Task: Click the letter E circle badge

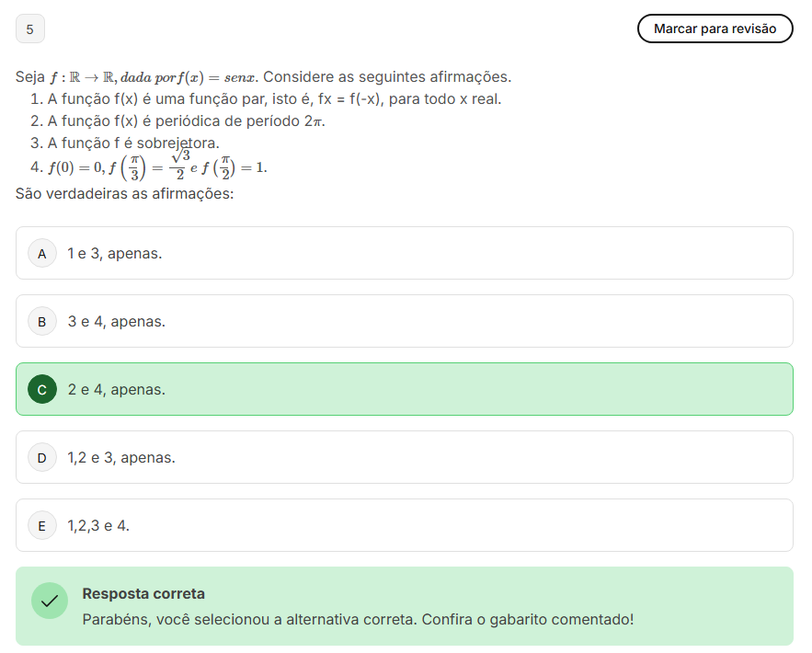Action: point(42,525)
